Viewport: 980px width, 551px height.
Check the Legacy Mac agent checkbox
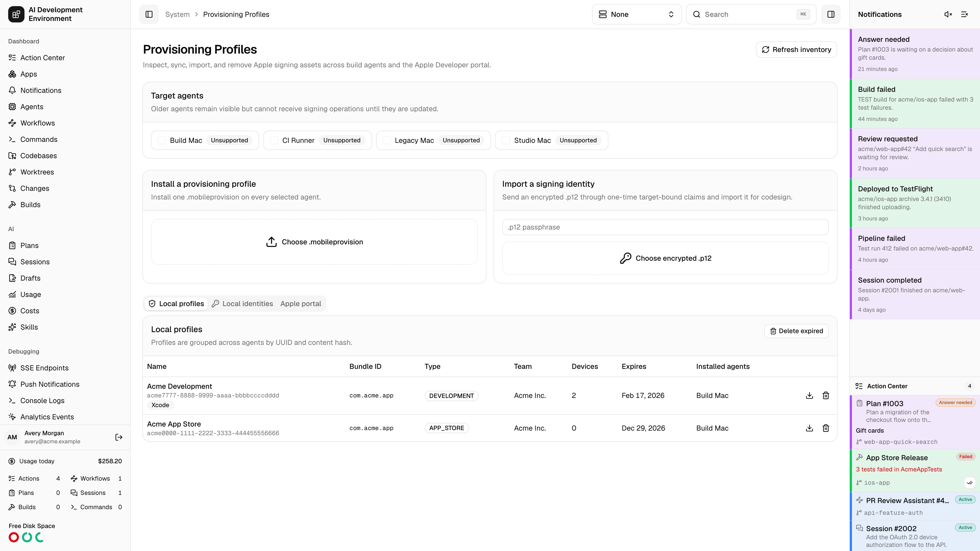click(387, 140)
